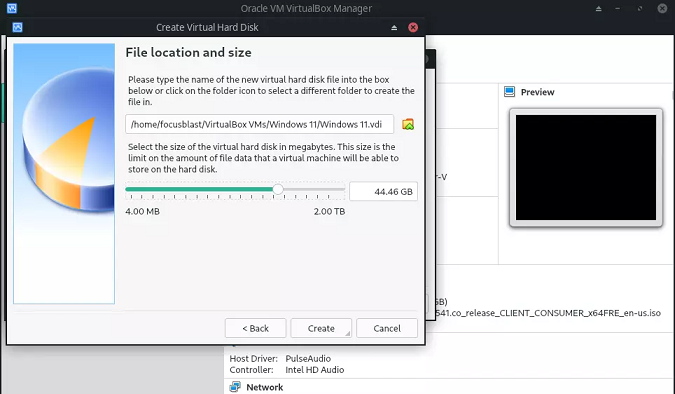The image size is (675, 394).
Task: Click the VirtualBox icon in the dialog title bar
Action: pyautogui.click(x=17, y=28)
